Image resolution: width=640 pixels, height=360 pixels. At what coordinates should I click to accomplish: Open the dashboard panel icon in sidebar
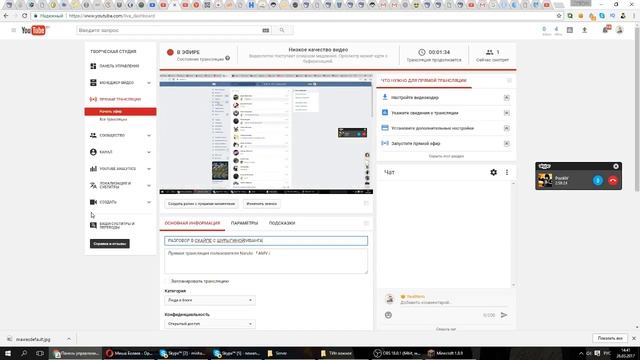[93, 66]
